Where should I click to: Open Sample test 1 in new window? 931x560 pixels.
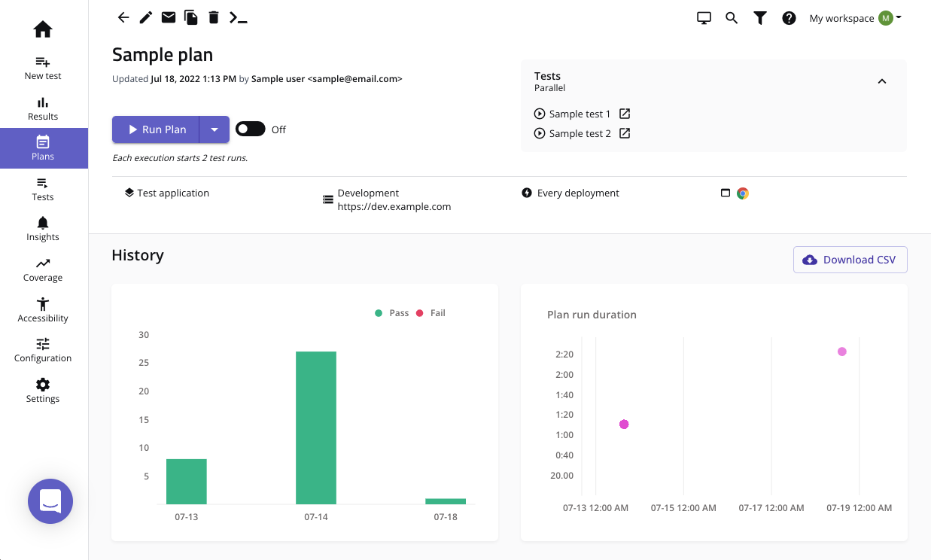tap(625, 114)
